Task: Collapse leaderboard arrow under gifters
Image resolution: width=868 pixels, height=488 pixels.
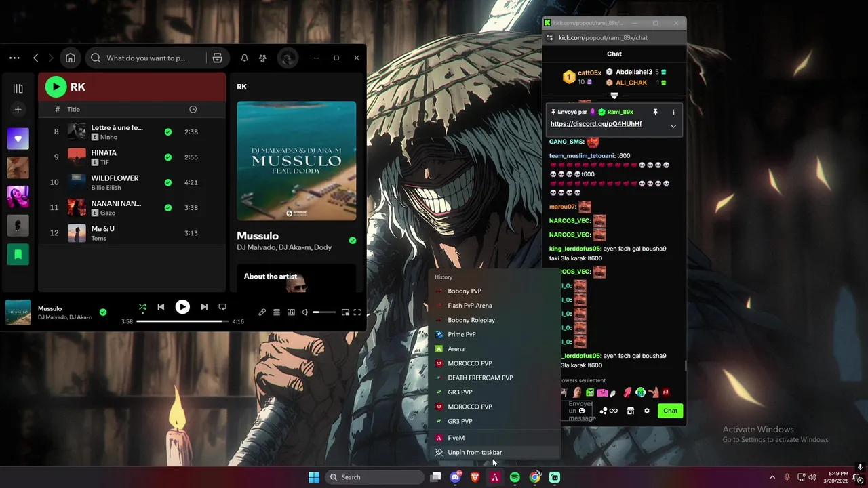Action: [614, 96]
